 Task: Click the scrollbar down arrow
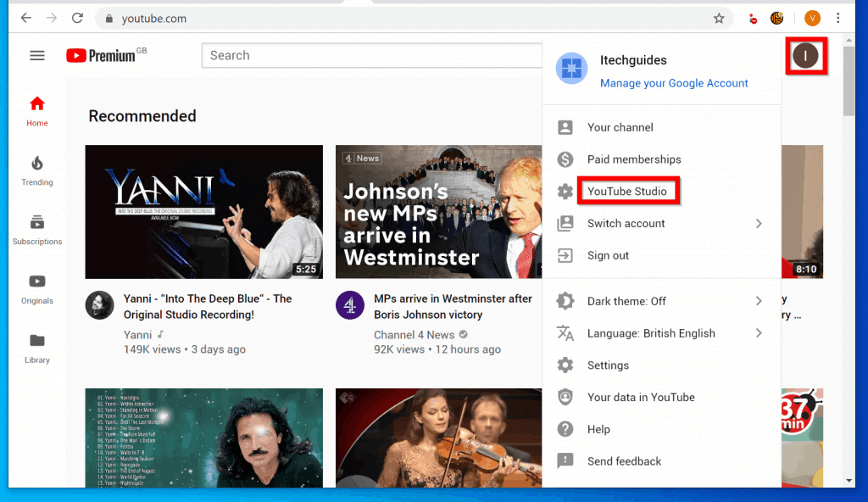click(849, 481)
